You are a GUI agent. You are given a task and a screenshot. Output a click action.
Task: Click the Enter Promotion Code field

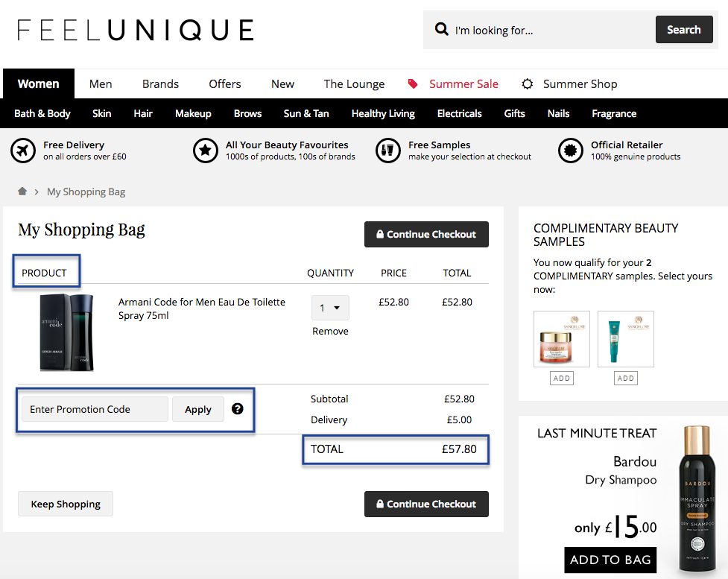click(95, 409)
